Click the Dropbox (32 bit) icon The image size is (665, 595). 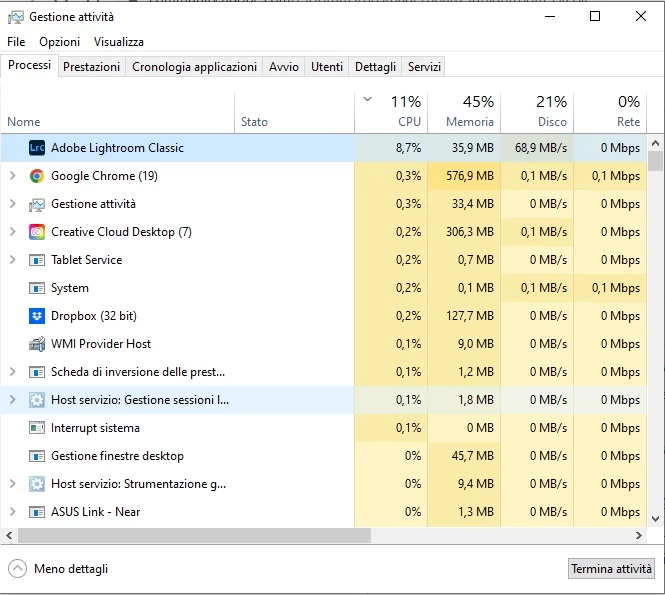click(37, 316)
